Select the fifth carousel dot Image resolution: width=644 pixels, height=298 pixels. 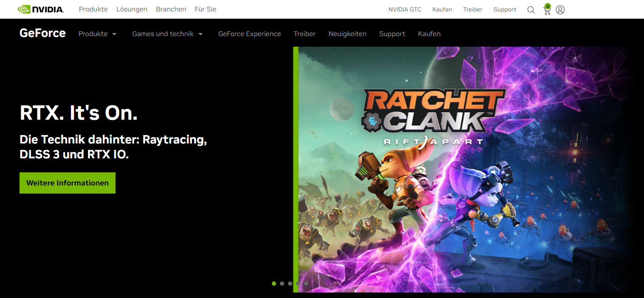[x=306, y=284]
